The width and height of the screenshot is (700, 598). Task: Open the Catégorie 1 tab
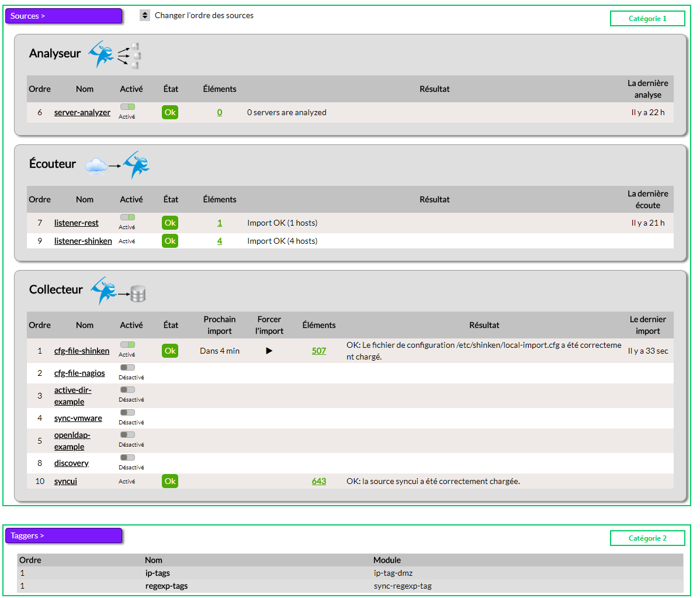(x=647, y=19)
